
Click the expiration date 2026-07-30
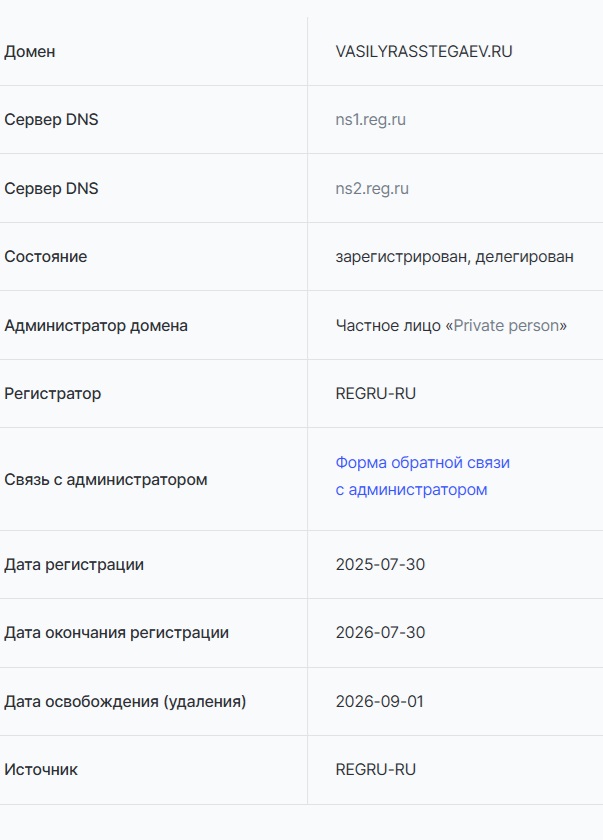point(380,633)
